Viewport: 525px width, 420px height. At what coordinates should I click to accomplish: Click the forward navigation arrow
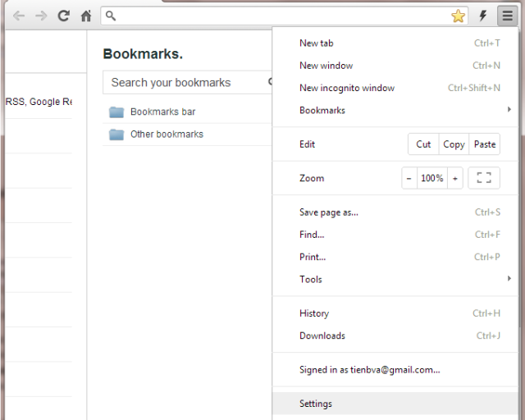(x=41, y=16)
